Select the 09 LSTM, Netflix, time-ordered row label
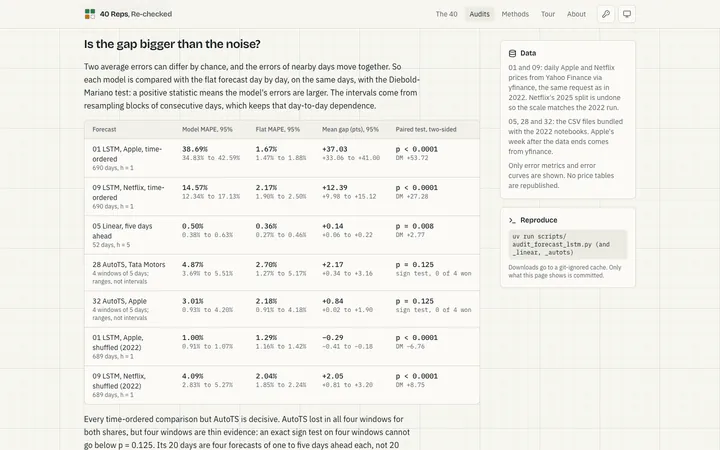Image resolution: width=720 pixels, height=450 pixels. point(128,192)
